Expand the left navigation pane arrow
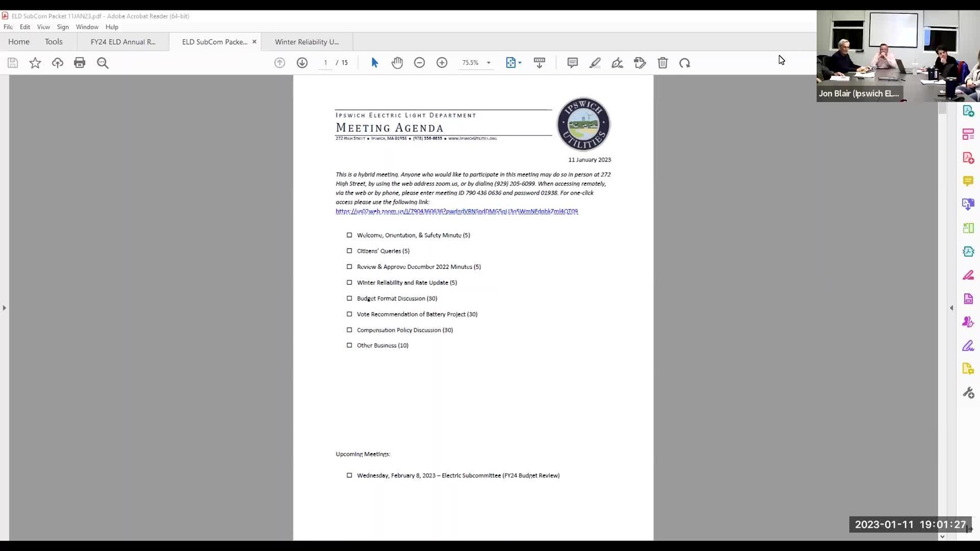Viewport: 980px width, 551px height. (x=4, y=308)
